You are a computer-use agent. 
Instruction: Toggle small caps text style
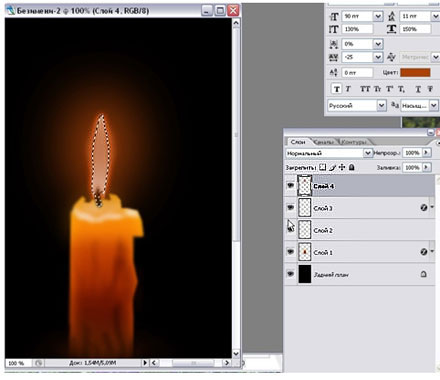tap(377, 89)
